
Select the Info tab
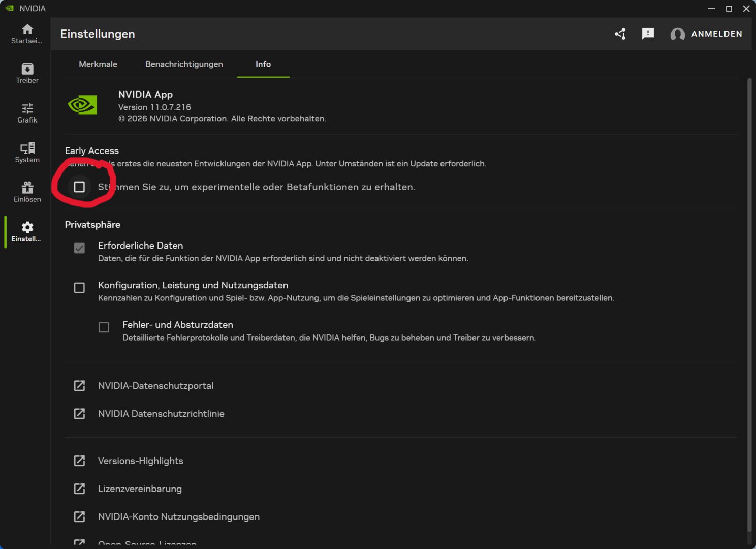[x=263, y=64]
